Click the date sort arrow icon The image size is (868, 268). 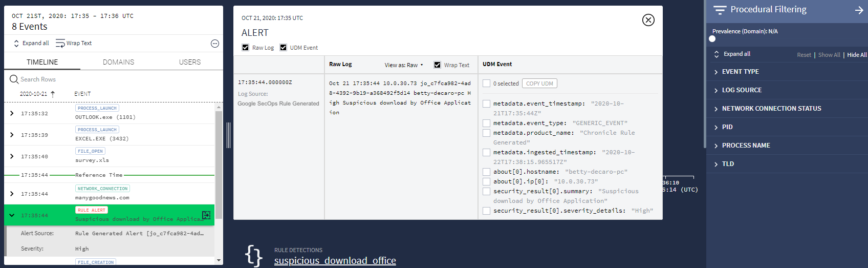click(x=53, y=94)
